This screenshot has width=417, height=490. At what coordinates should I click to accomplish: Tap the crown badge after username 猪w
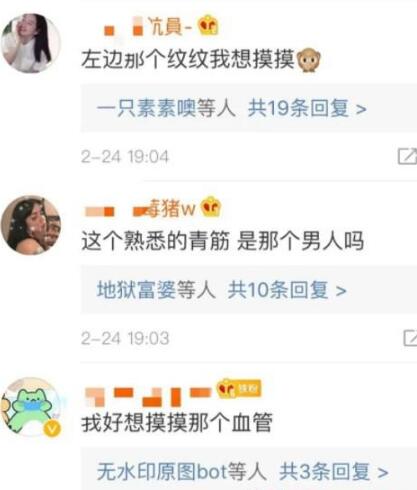point(211,207)
